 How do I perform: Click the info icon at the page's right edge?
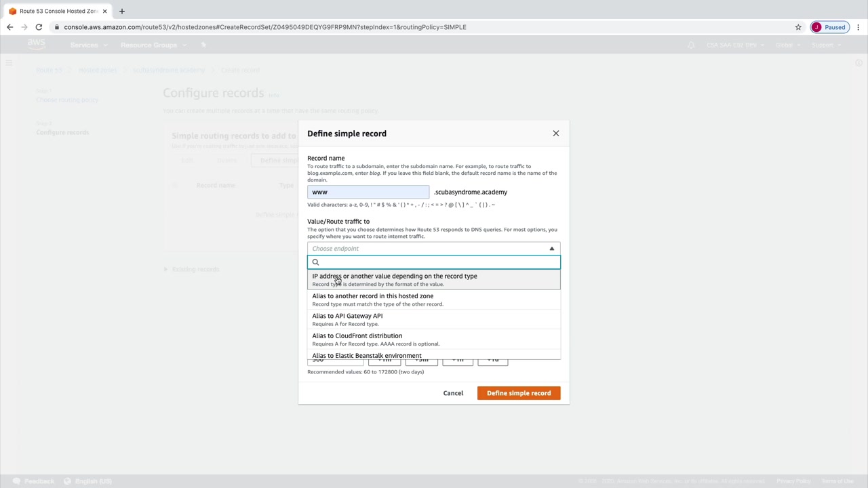tap(859, 63)
